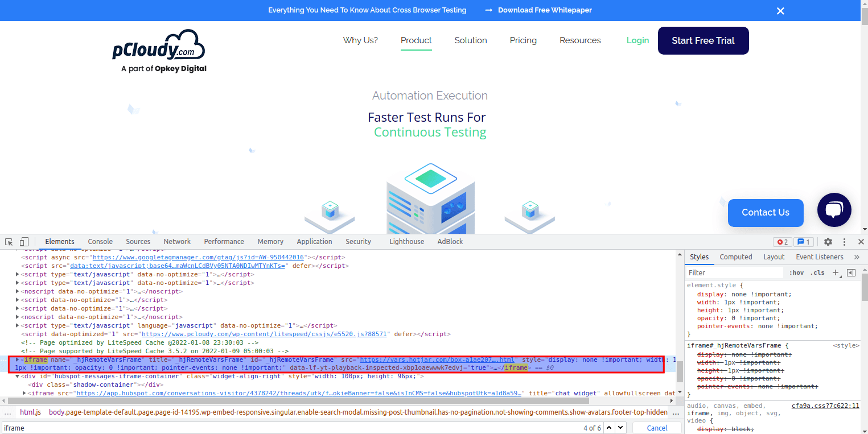Viewport: 868px width, 434px height.
Task: Toggle the computed styles sidebar pane icon
Action: click(x=851, y=272)
